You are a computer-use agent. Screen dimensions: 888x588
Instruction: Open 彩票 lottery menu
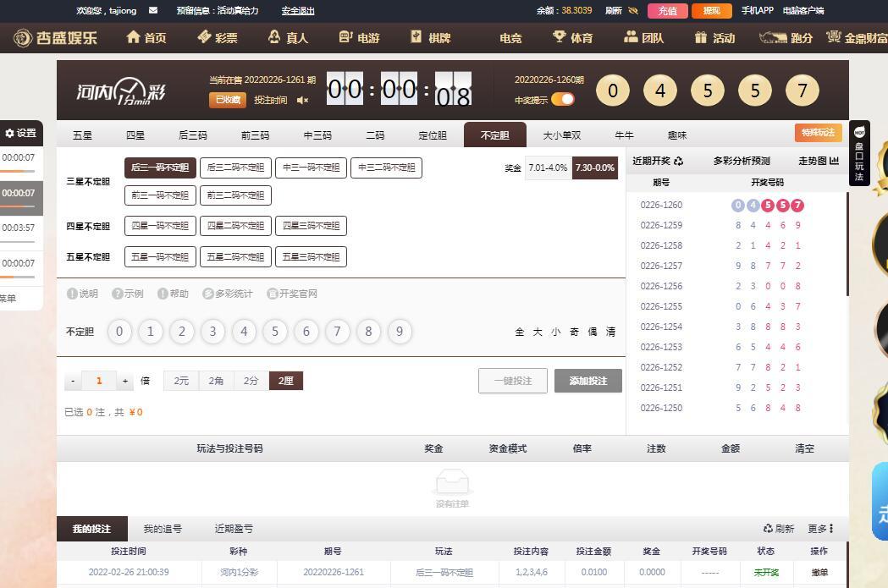217,37
